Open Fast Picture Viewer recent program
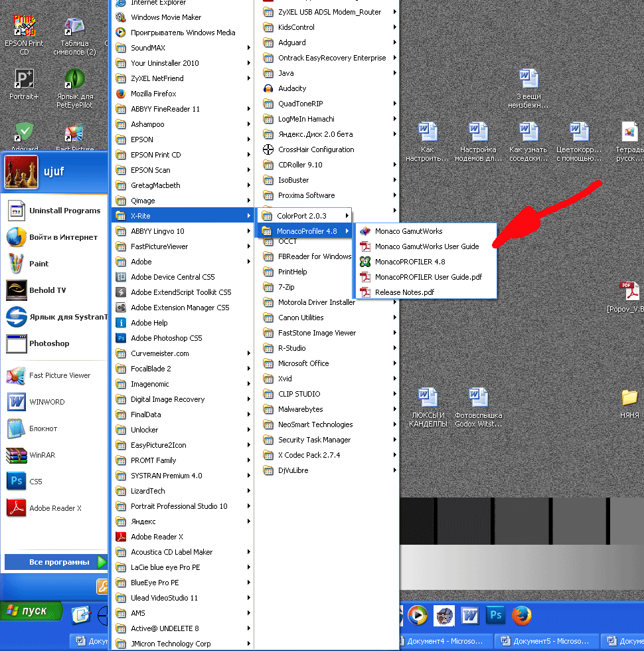 [x=54, y=375]
